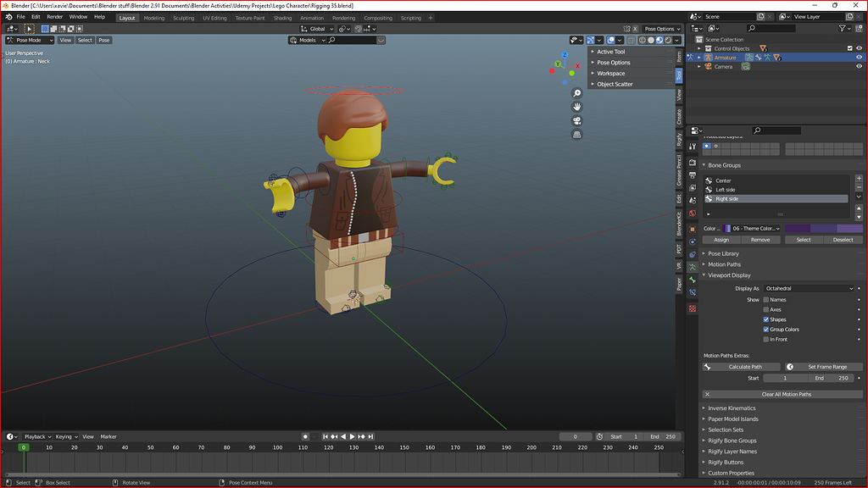This screenshot has width=868, height=488.
Task: Open the Render menu
Action: click(54, 16)
